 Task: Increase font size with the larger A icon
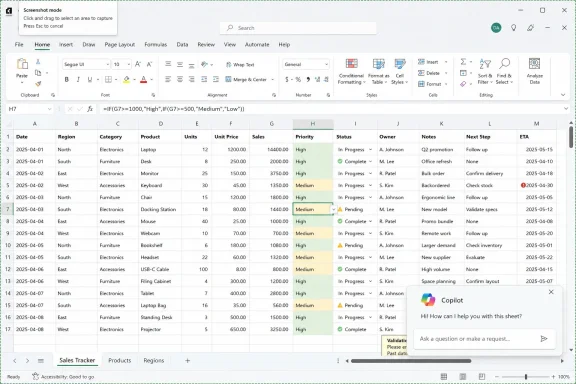pos(138,64)
